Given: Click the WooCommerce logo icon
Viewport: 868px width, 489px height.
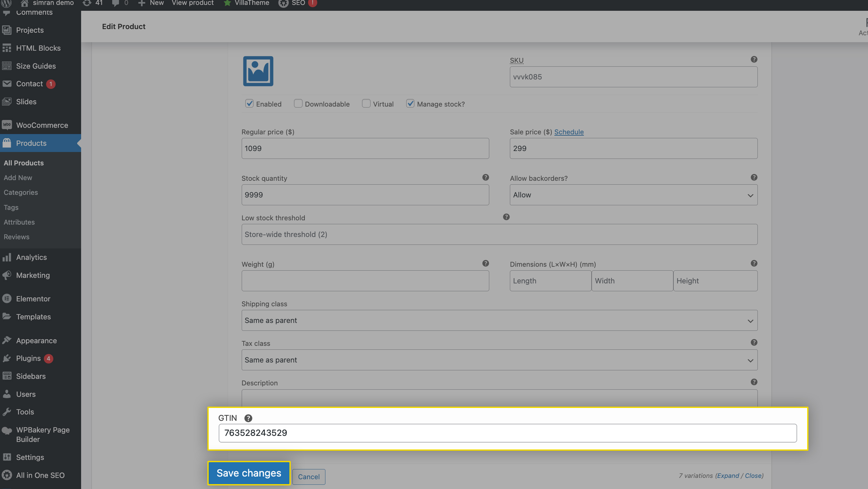Looking at the screenshot, I should click(7, 125).
